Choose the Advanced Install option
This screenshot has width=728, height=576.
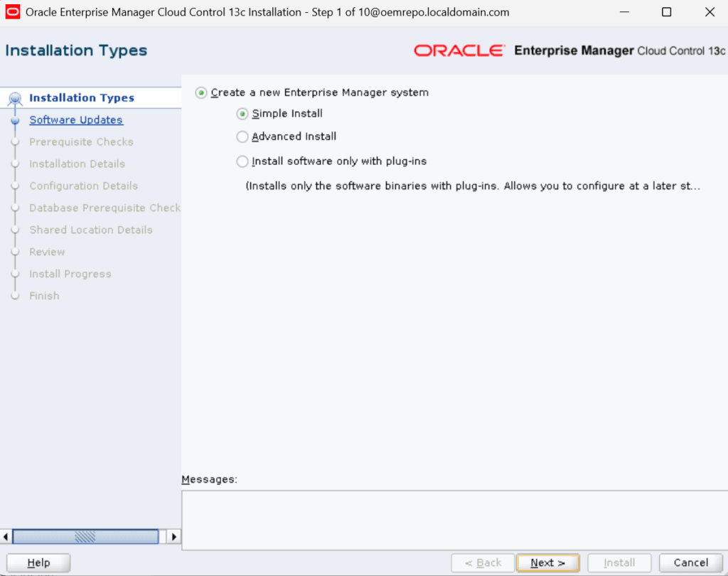[242, 137]
